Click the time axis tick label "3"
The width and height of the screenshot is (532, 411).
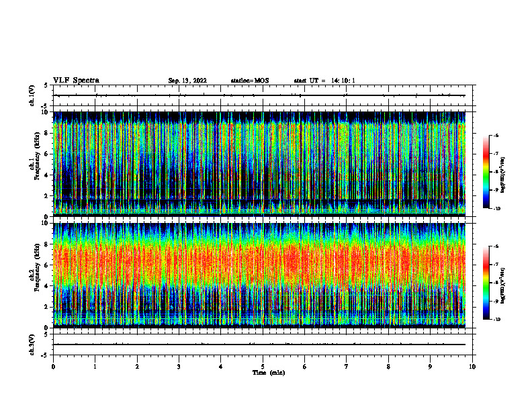(179, 367)
